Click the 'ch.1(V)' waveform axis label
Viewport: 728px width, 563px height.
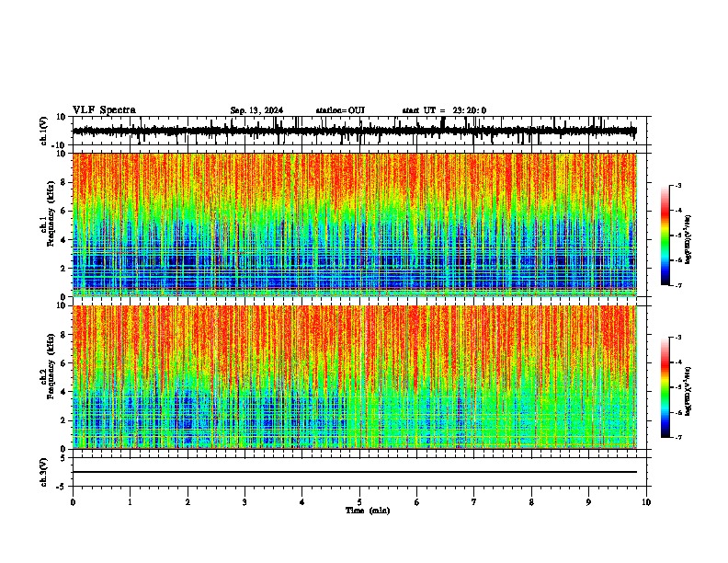coord(44,131)
